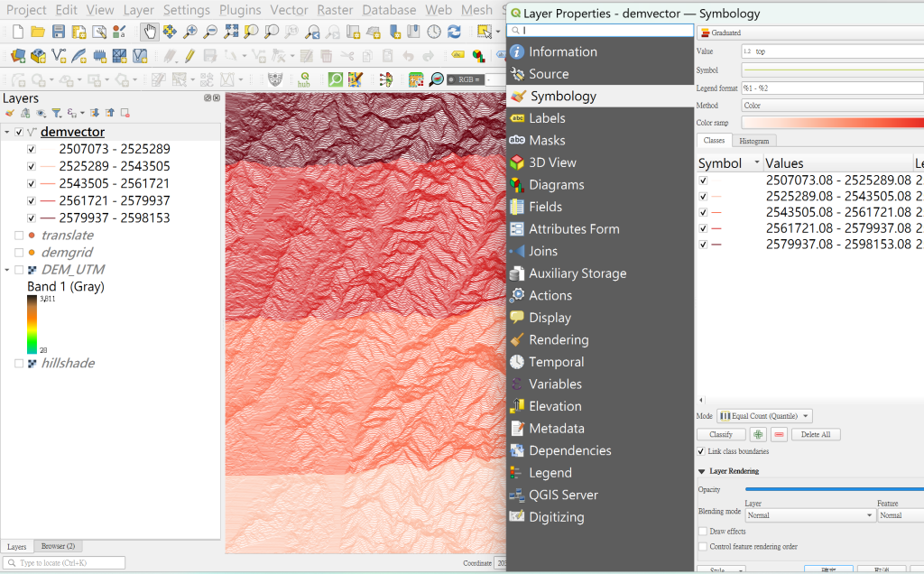Enable hillshade layer visibility
The height and width of the screenshot is (574, 924).
pyautogui.click(x=19, y=363)
